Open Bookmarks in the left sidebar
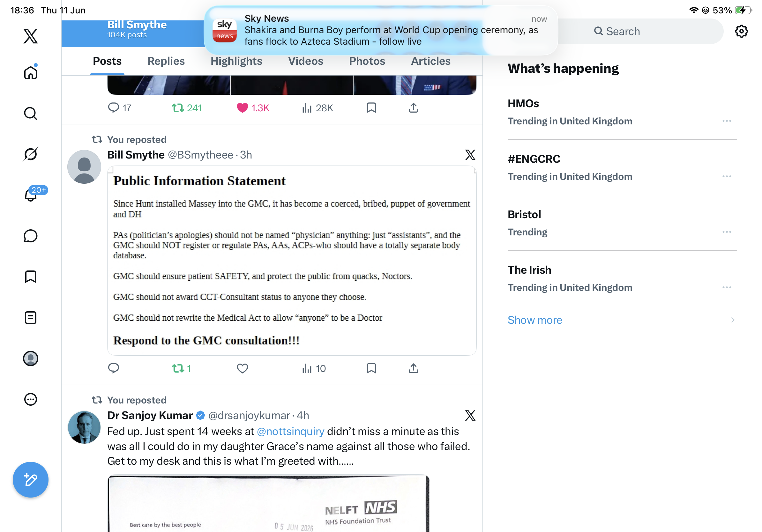Image resolution: width=762 pixels, height=532 pixels. [x=31, y=277]
